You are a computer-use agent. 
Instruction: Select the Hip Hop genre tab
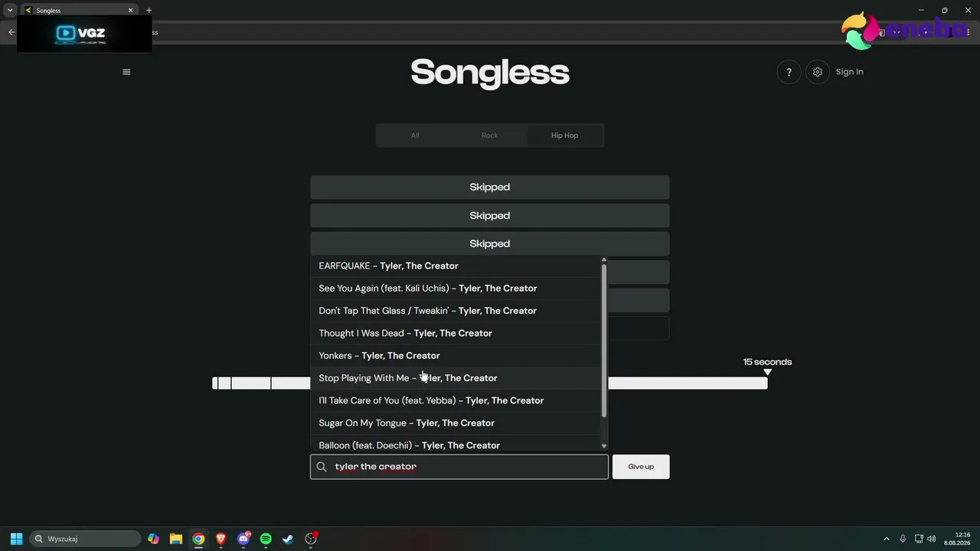click(x=564, y=135)
